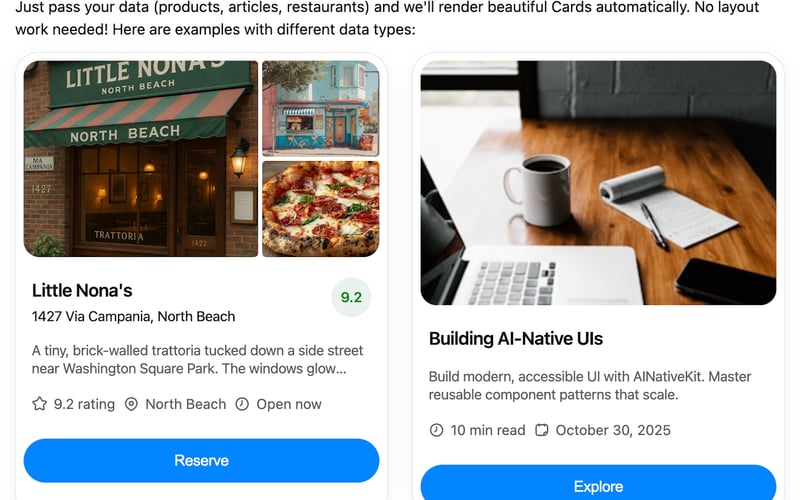
Task: Click the green 9.2 score badge
Action: tap(351, 297)
